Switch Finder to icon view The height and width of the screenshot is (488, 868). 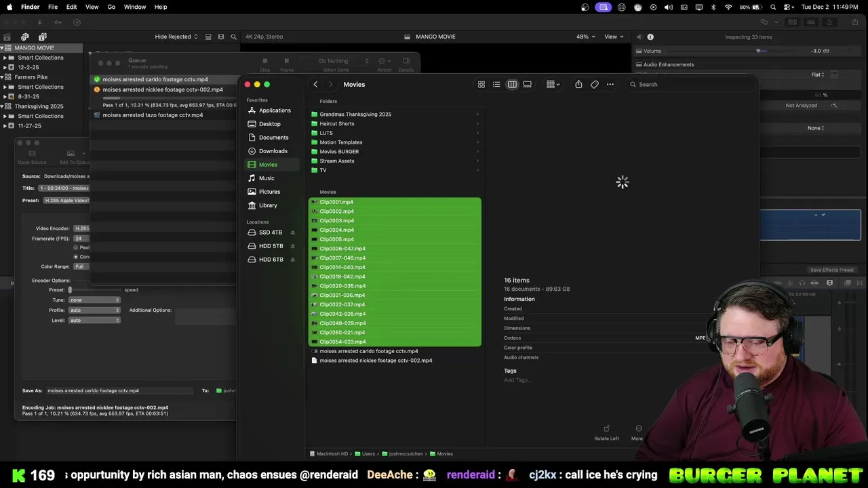tap(481, 85)
